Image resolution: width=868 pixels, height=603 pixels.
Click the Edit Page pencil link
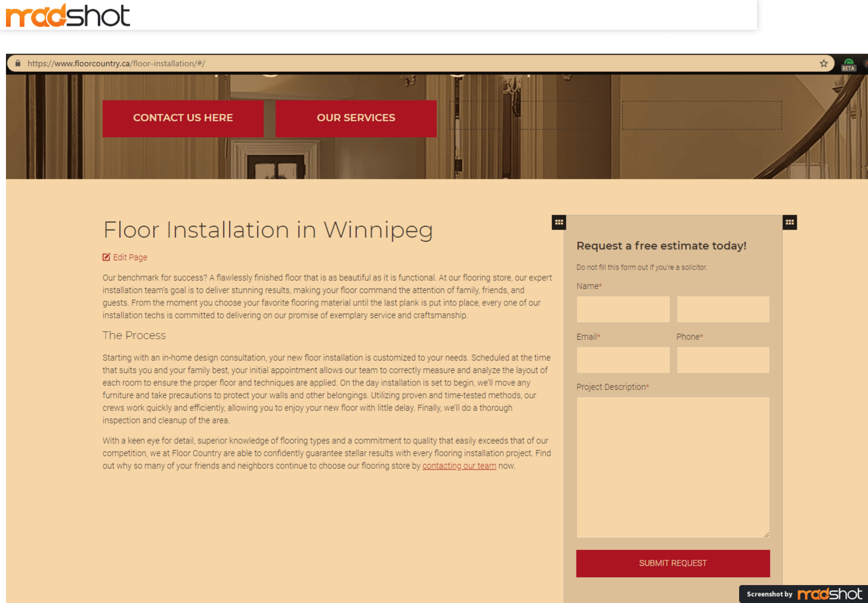coord(125,257)
